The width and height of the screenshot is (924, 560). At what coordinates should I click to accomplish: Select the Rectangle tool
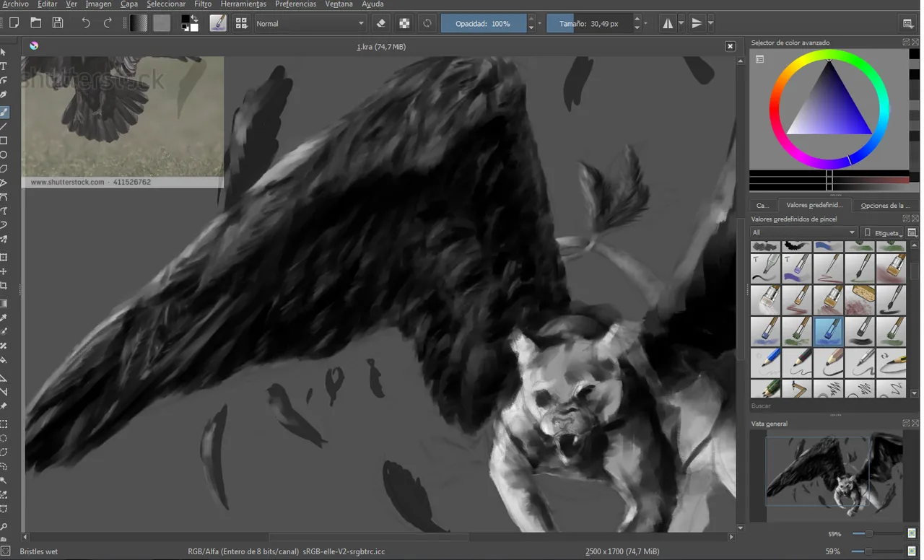click(x=4, y=141)
